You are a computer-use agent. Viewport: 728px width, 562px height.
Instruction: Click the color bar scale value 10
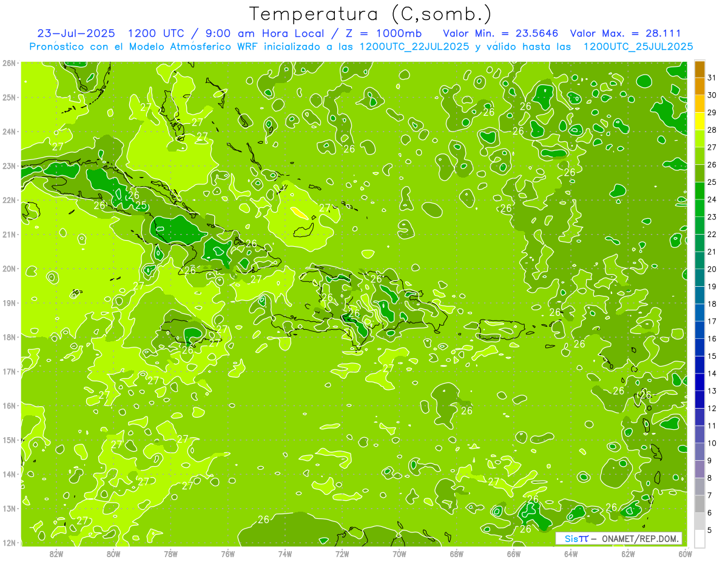tap(712, 443)
